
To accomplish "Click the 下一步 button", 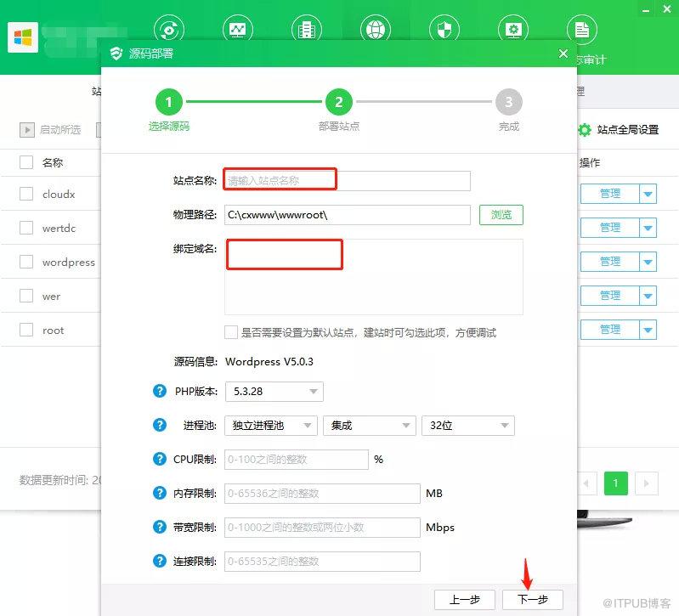I will click(x=533, y=600).
